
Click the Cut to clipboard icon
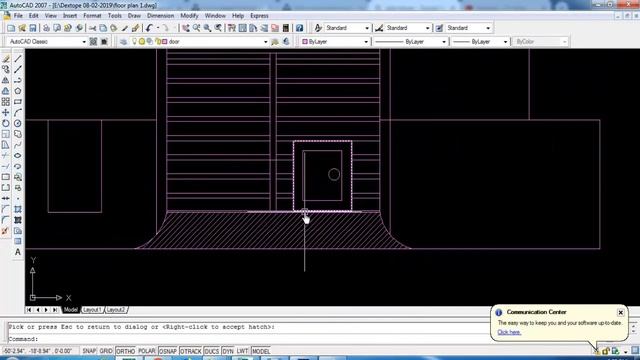coord(93,28)
